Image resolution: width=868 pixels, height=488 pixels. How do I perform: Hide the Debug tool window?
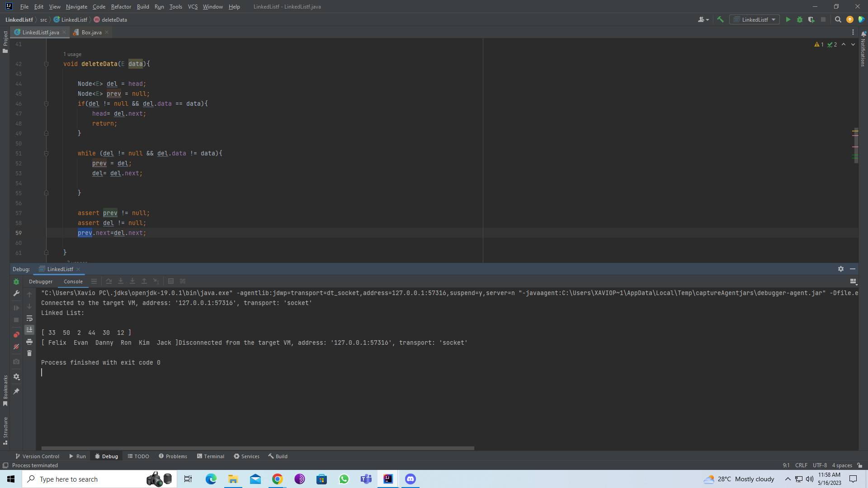point(853,269)
